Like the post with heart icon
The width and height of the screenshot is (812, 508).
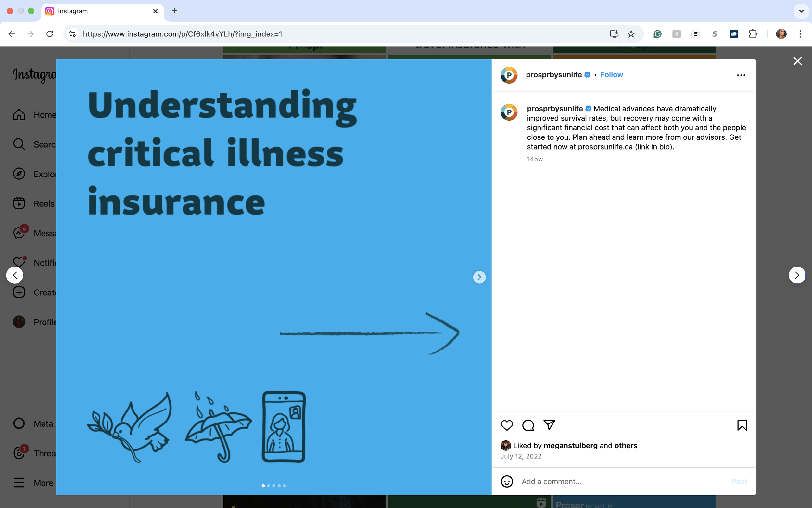pos(507,425)
